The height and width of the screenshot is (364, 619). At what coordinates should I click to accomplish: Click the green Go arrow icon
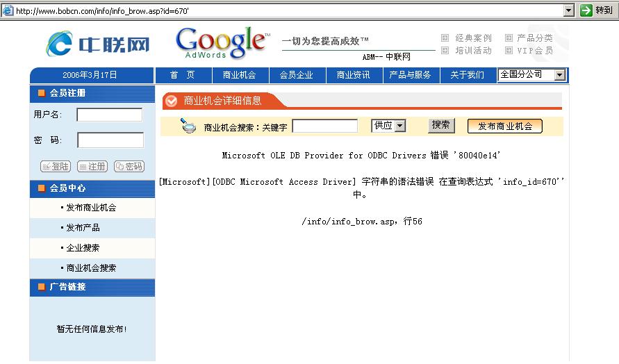point(586,10)
